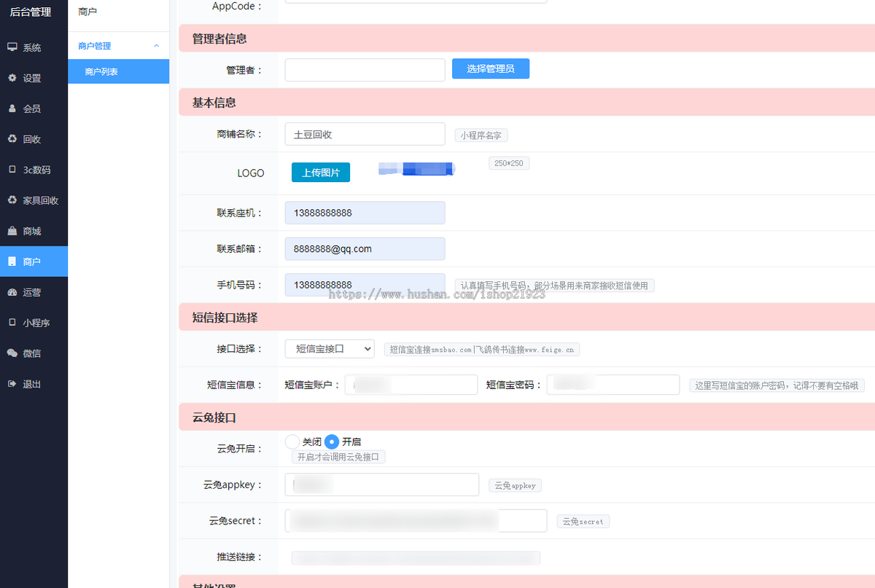Click the recycle icon beside 回收
The width and height of the screenshot is (875, 588).
(x=12, y=139)
